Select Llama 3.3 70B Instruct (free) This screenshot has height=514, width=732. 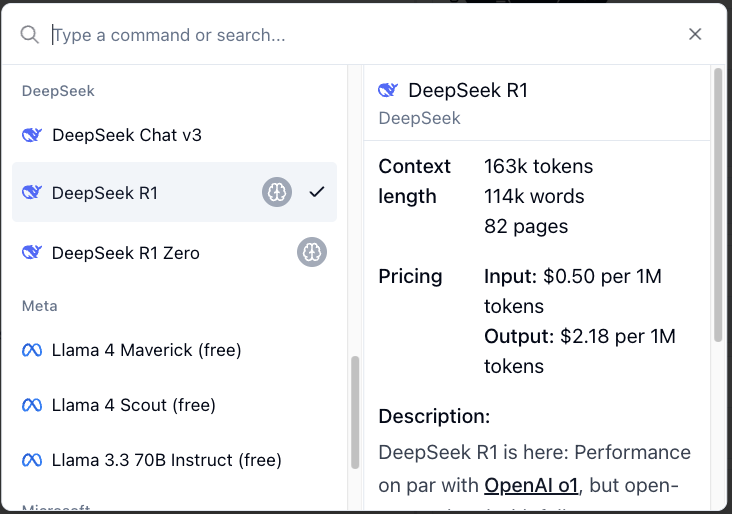167,460
